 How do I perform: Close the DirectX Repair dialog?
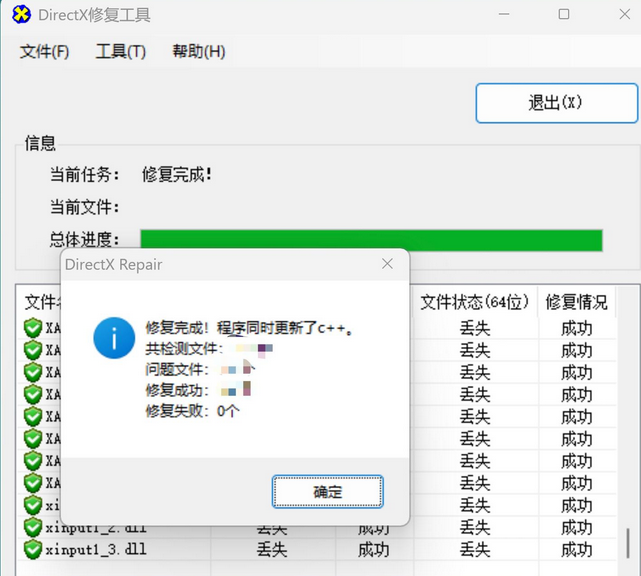coord(387,264)
